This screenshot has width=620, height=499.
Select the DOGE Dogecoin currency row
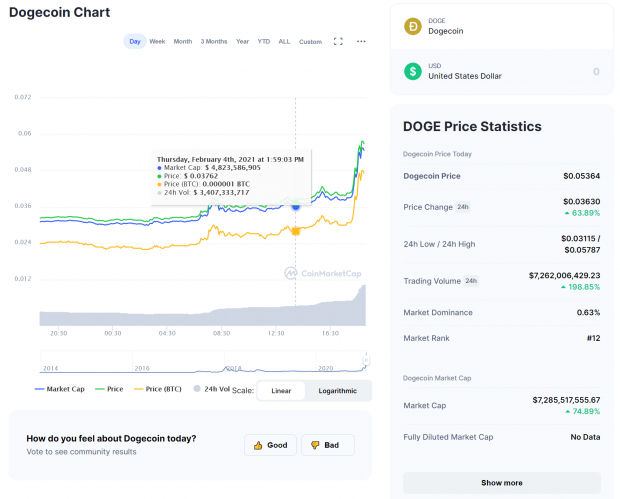coord(502,26)
